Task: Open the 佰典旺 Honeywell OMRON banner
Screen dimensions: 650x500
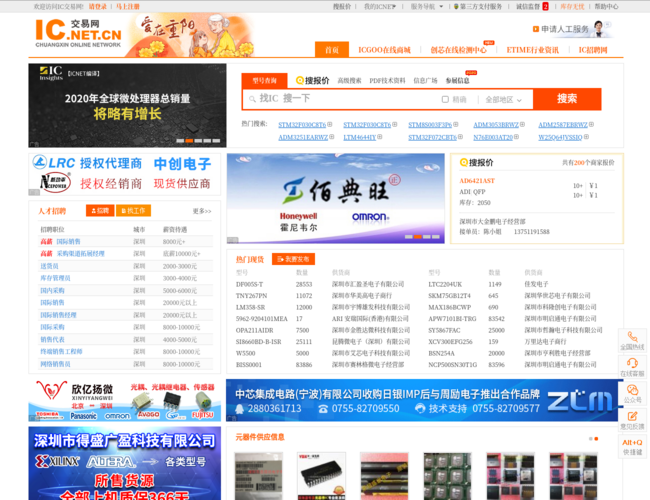Action: pyautogui.click(x=336, y=198)
